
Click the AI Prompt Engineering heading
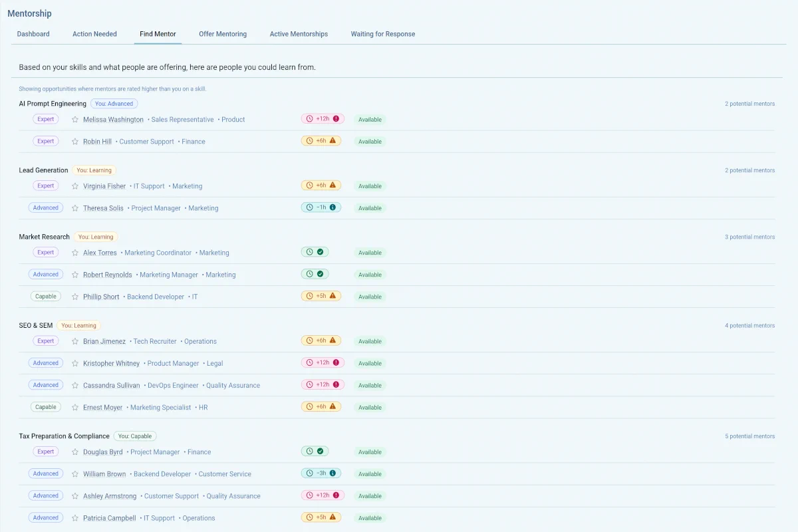[53, 104]
